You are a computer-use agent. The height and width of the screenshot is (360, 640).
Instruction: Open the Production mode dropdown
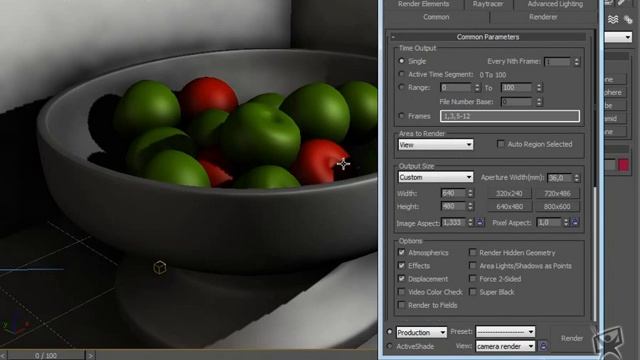coord(421,332)
